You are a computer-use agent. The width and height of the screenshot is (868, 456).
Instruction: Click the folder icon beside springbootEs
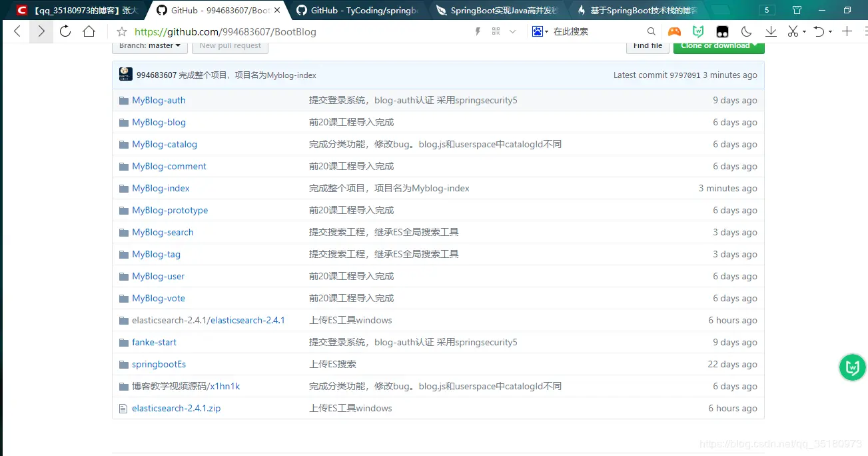[x=123, y=365]
